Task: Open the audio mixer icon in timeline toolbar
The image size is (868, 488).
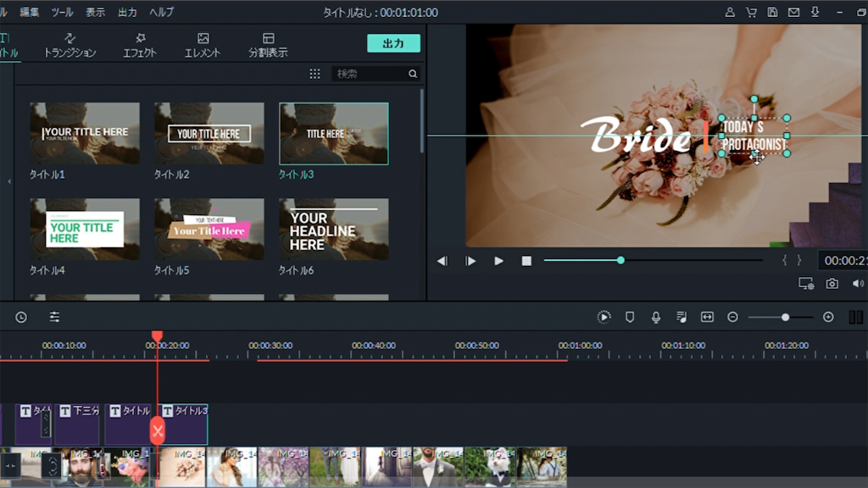Action: (x=682, y=317)
